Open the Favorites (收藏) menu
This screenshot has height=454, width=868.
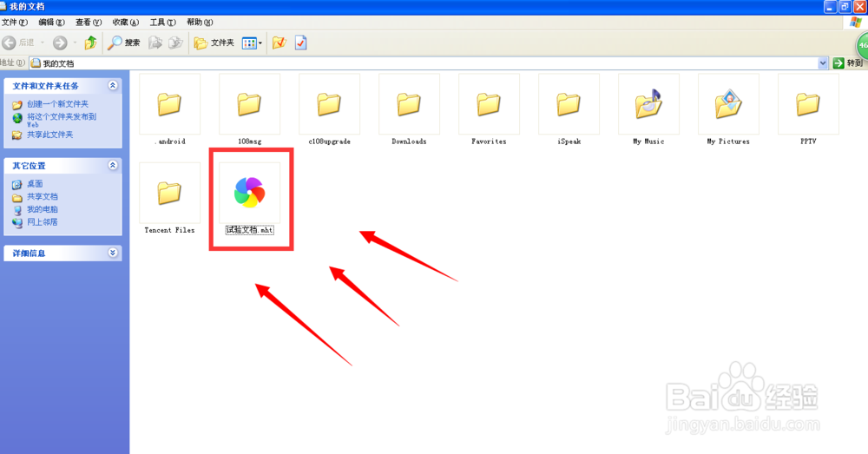[126, 23]
